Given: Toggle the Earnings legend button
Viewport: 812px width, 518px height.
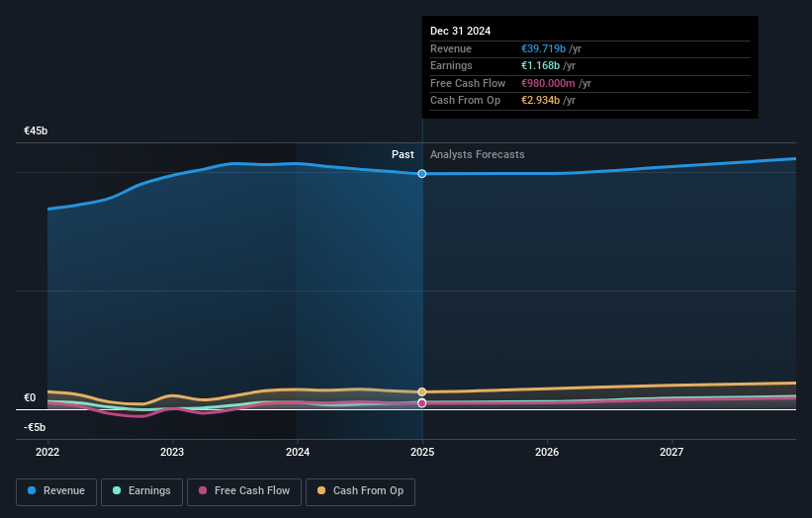Looking at the screenshot, I should click(x=141, y=491).
